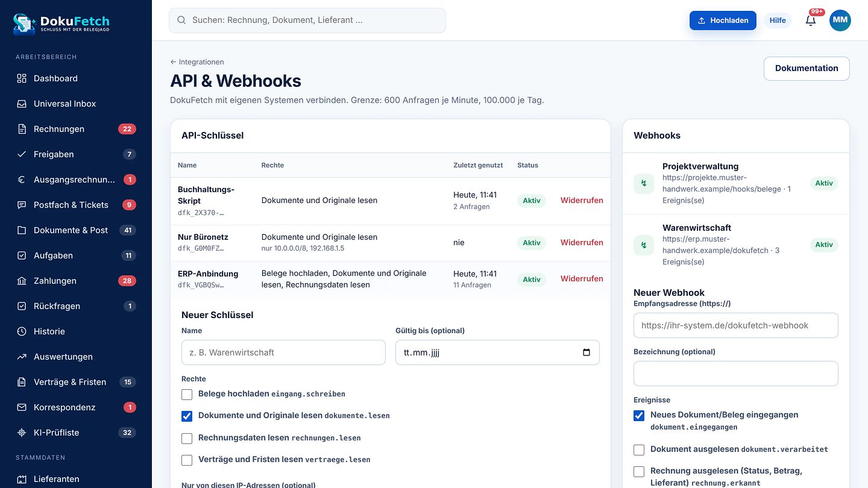Revoke the Nur Büronetz API key
This screenshot has height=488, width=868.
click(x=582, y=243)
